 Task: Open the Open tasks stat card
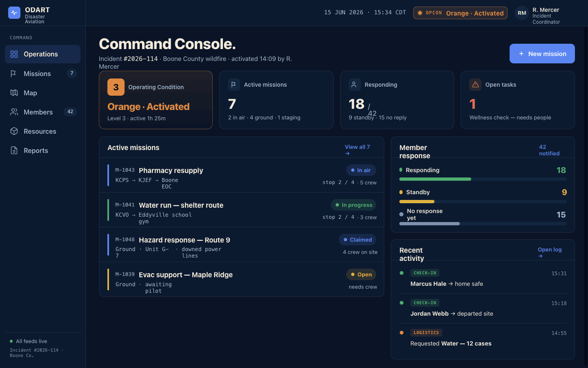coord(518,100)
